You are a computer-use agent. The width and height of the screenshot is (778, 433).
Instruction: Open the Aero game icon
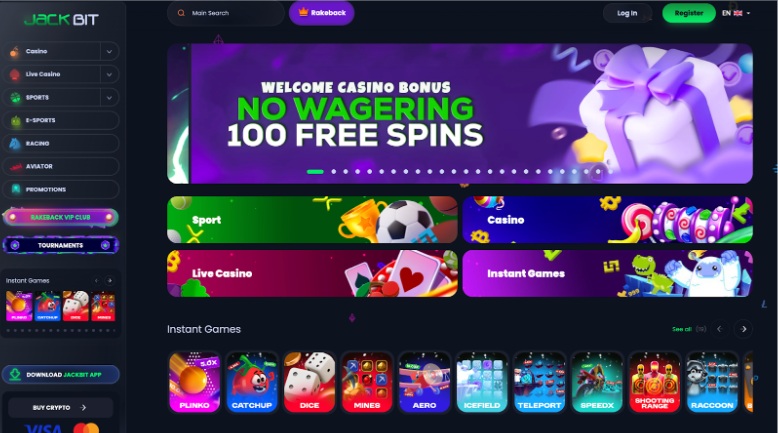[425, 382]
